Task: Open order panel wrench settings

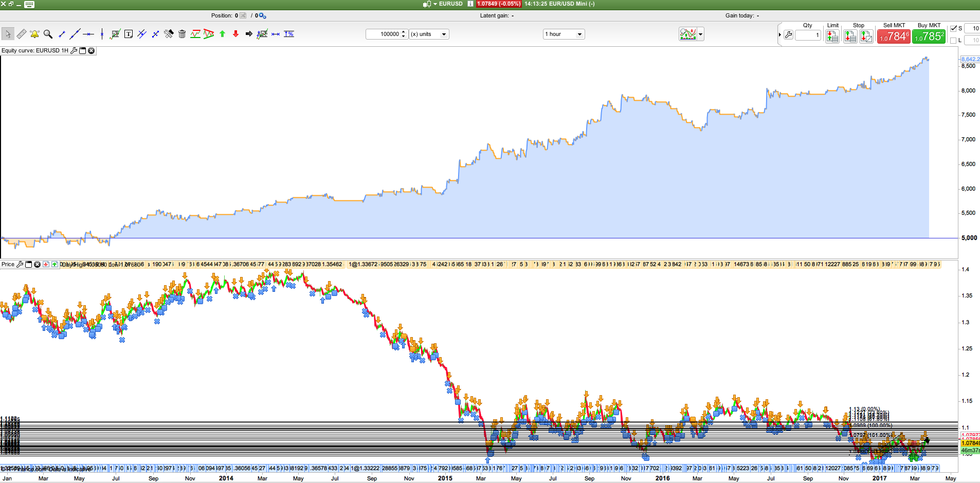Action: coord(788,35)
